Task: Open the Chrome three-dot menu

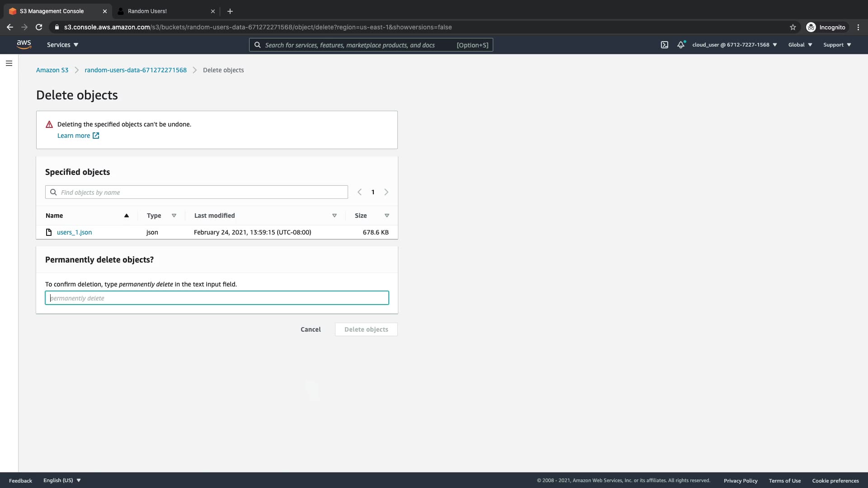Action: pos(858,27)
